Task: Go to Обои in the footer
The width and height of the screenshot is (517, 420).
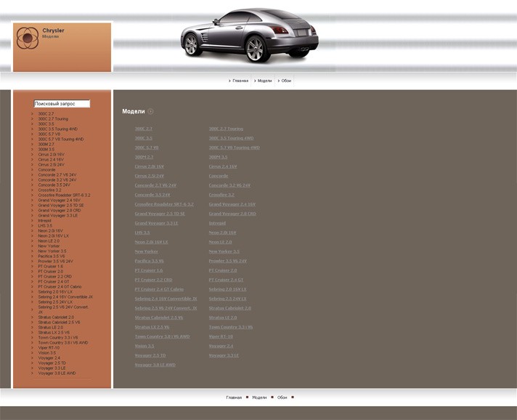Action: tap(282, 397)
